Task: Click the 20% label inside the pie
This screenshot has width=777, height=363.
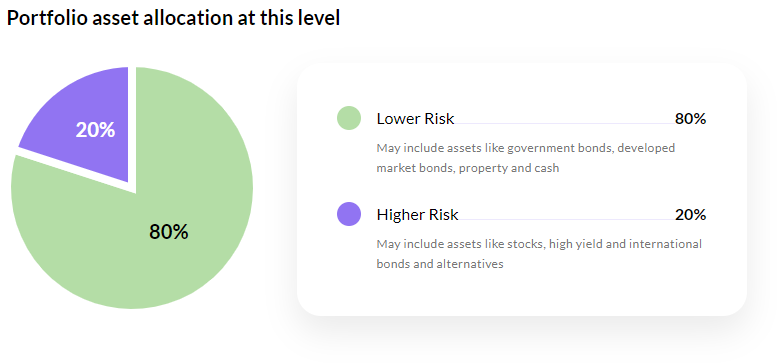Action: [95, 130]
